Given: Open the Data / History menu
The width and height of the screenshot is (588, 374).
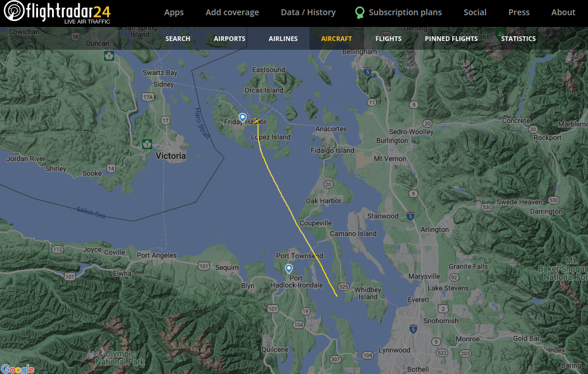Looking at the screenshot, I should (308, 12).
